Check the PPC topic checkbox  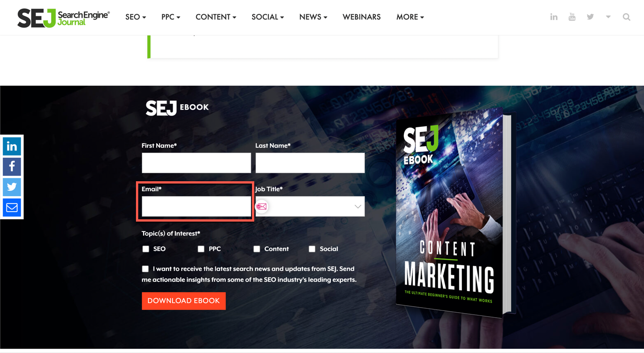(x=201, y=249)
